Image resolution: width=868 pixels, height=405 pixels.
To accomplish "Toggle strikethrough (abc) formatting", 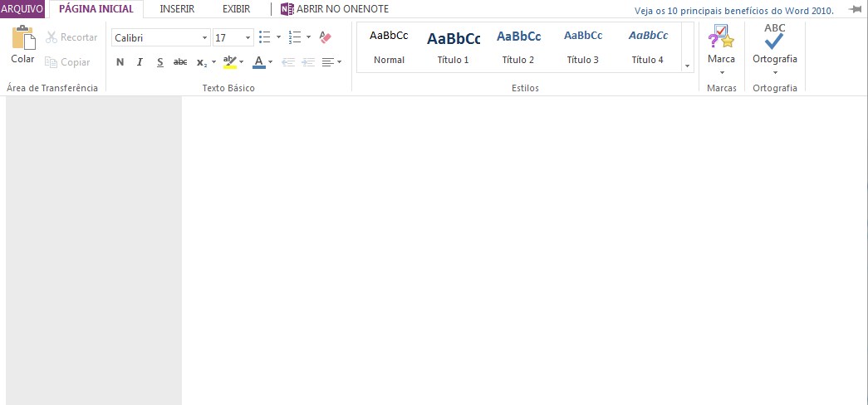I will coord(180,62).
